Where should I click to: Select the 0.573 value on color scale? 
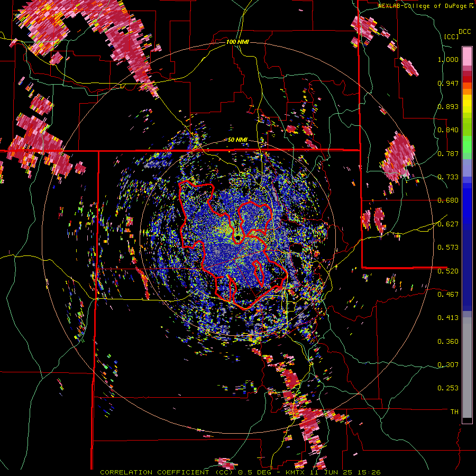448,248
